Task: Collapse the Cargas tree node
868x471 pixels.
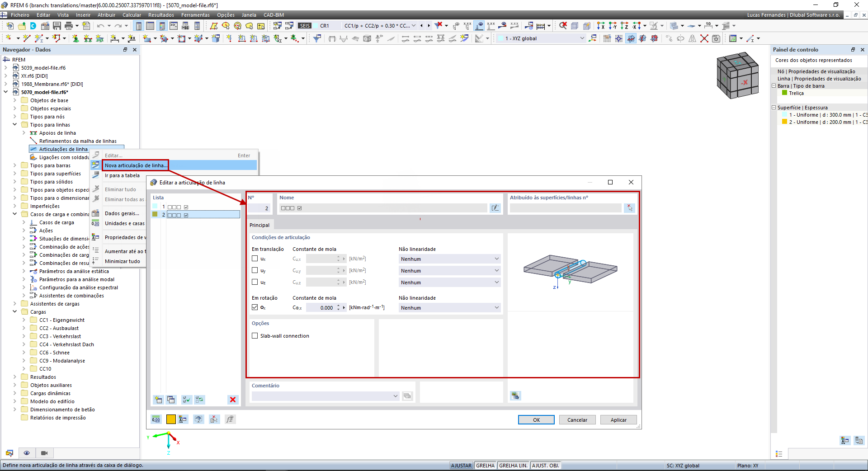Action: point(15,312)
